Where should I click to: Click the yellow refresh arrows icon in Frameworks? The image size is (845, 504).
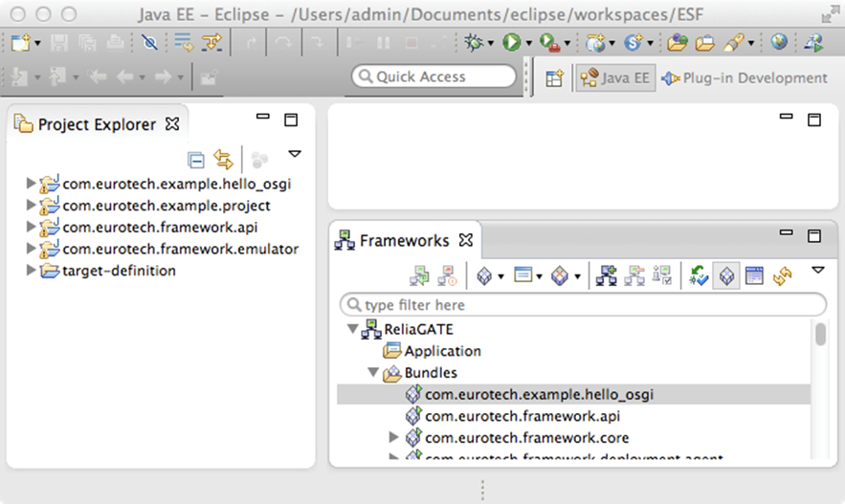point(782,276)
